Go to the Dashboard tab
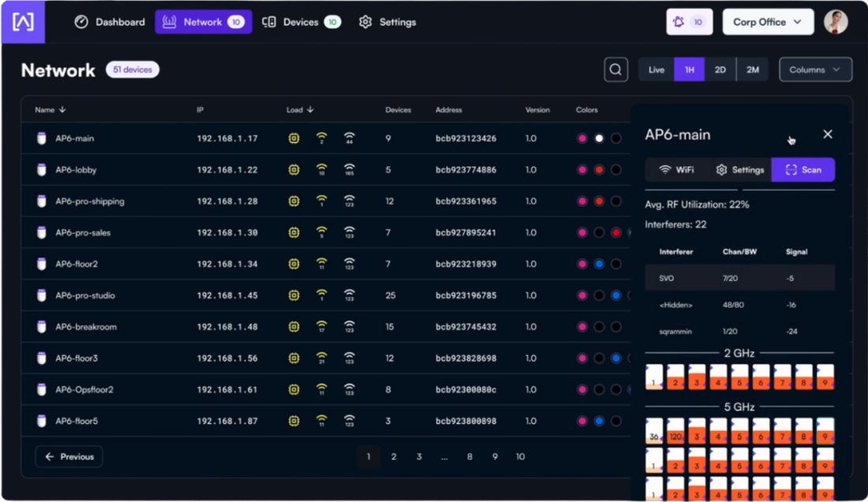Screen dimensions: 868x502 [110, 22]
